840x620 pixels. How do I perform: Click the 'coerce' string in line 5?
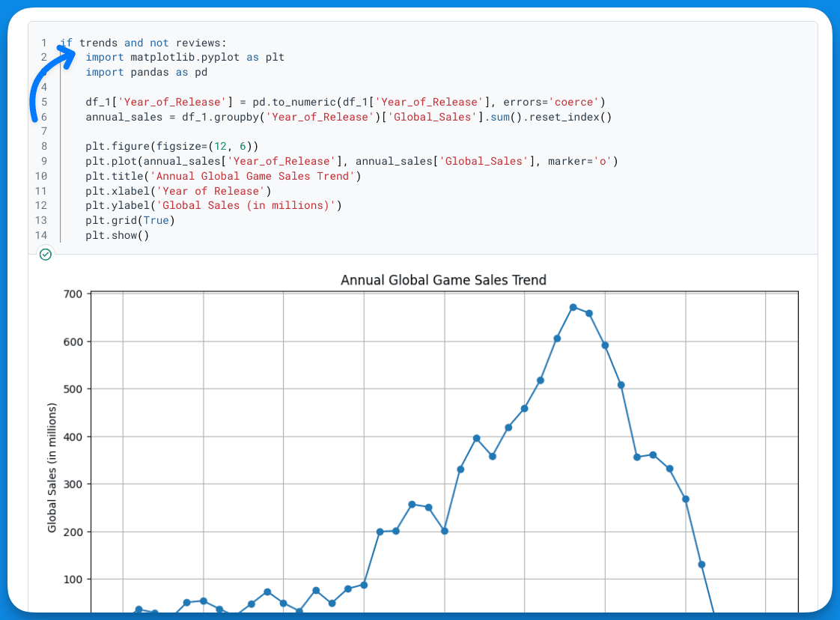point(572,102)
